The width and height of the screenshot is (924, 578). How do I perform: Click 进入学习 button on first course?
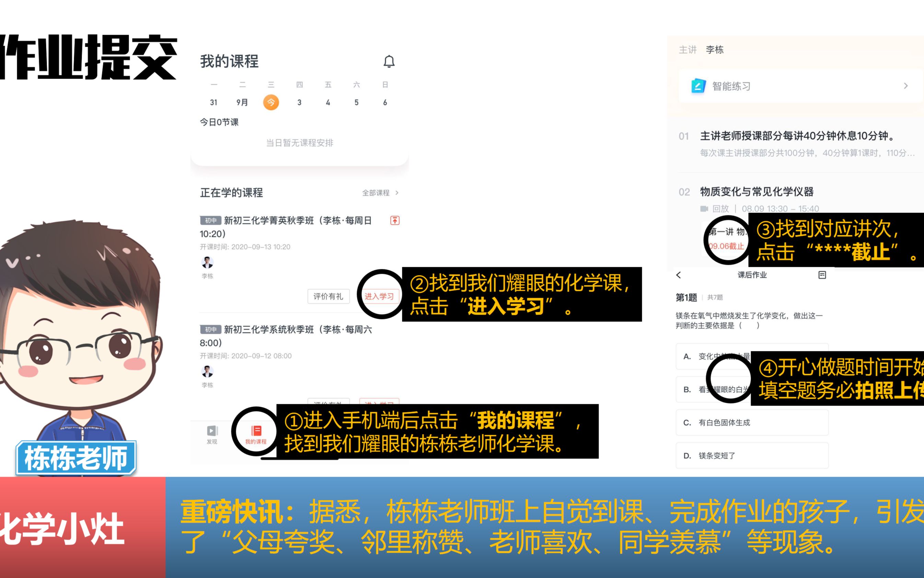click(x=378, y=296)
